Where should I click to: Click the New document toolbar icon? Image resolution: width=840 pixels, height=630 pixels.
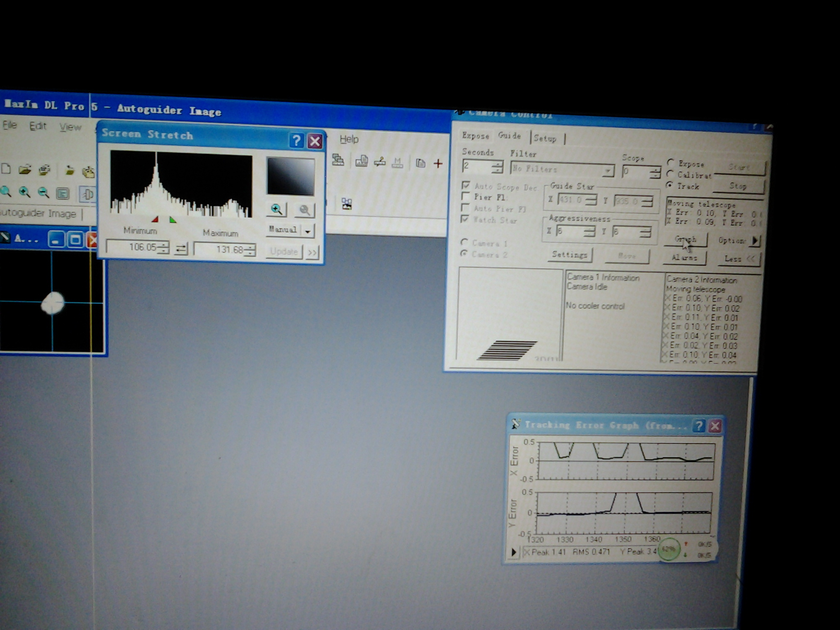click(6, 169)
